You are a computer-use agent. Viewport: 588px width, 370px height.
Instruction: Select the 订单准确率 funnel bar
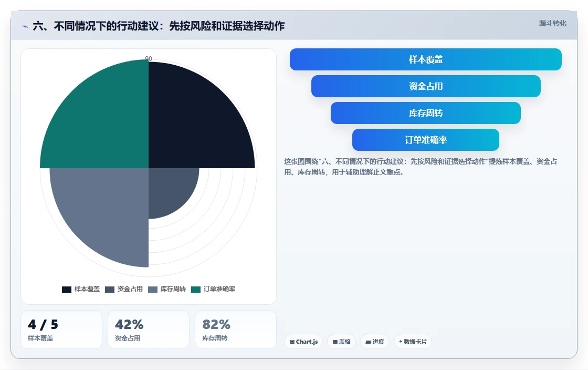click(426, 140)
